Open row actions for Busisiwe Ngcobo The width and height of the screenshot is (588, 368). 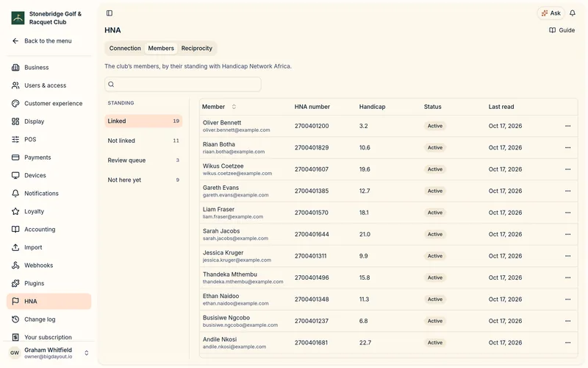567,321
